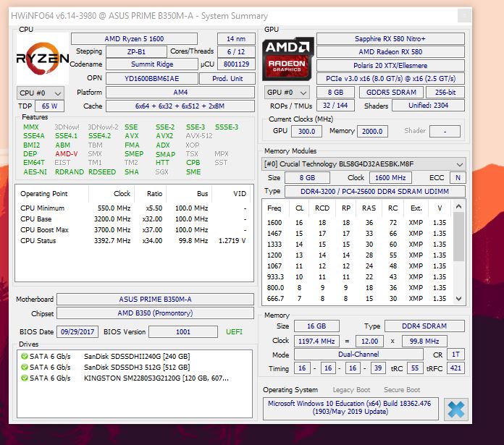Viewport: 504px width, 445px height.
Task: Click the UEFI label
Action: point(234,331)
